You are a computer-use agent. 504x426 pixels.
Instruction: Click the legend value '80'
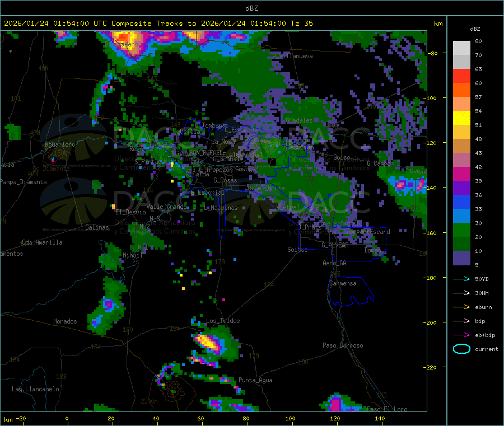tap(478, 41)
